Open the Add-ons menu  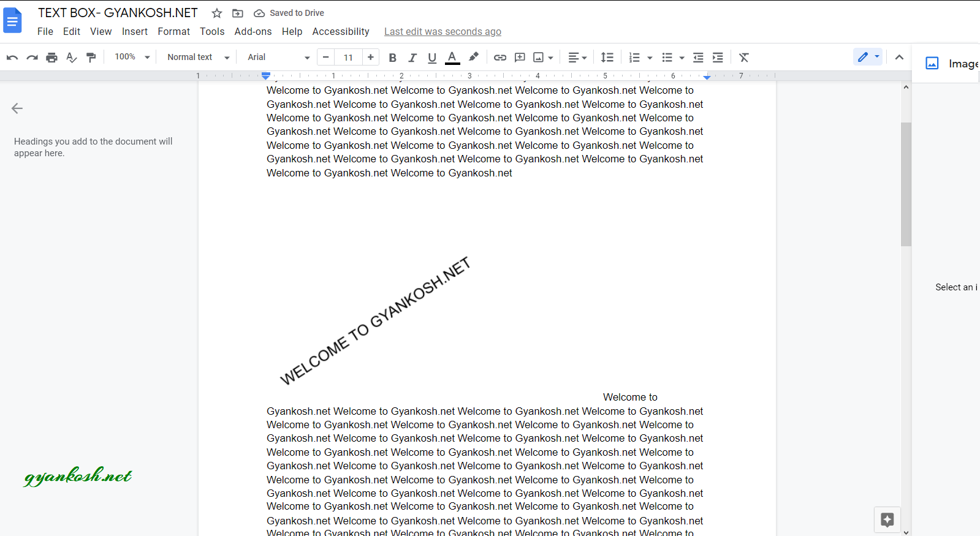point(253,31)
